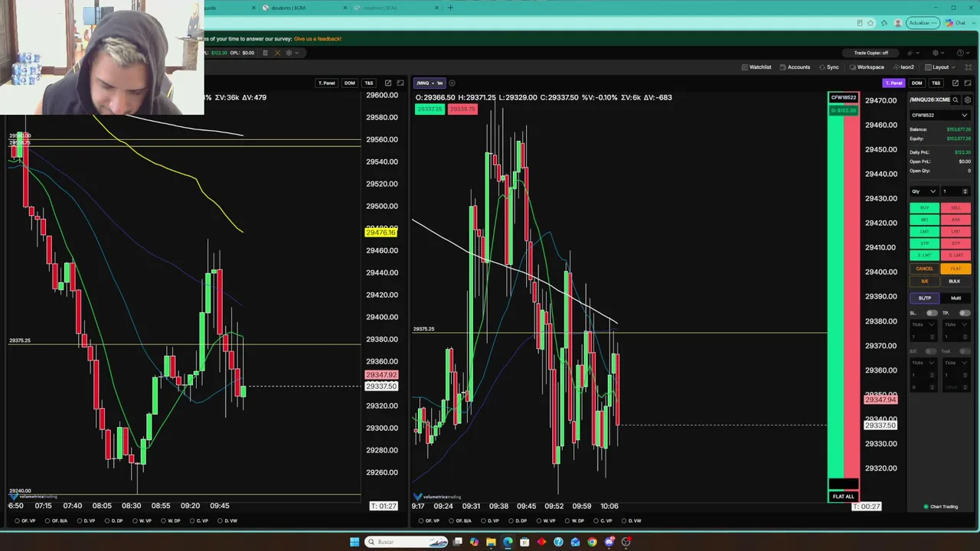The image size is (980, 551).
Task: Open TP Ticks unit dropdown
Action: pos(956,324)
